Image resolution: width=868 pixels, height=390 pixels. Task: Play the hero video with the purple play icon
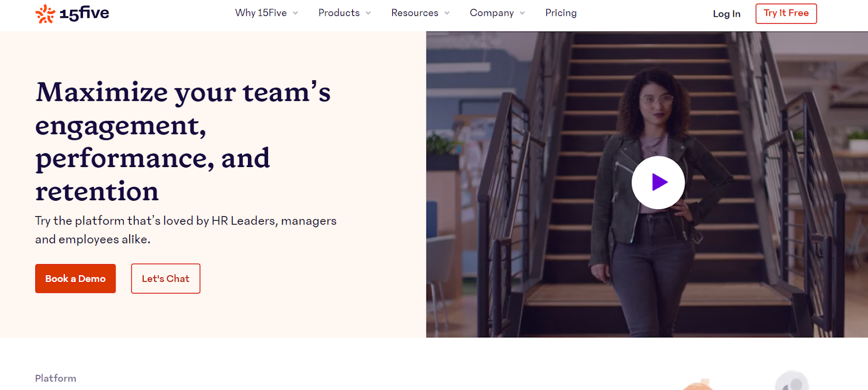click(658, 183)
